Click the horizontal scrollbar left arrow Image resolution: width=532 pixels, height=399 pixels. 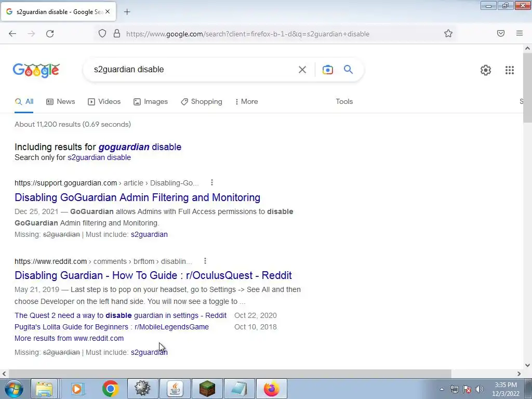(4, 374)
